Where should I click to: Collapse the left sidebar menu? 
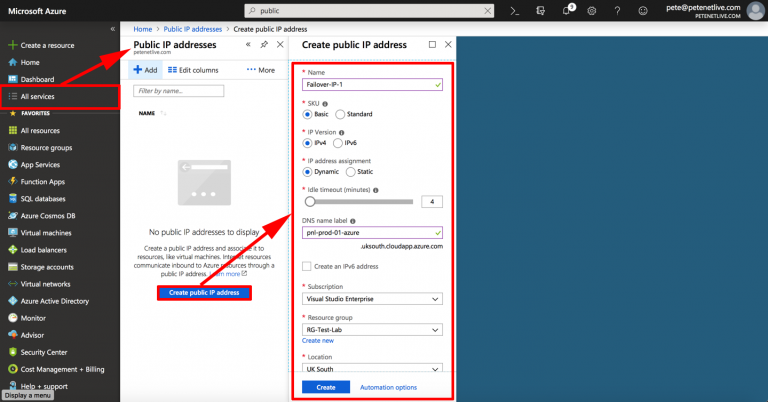113,29
